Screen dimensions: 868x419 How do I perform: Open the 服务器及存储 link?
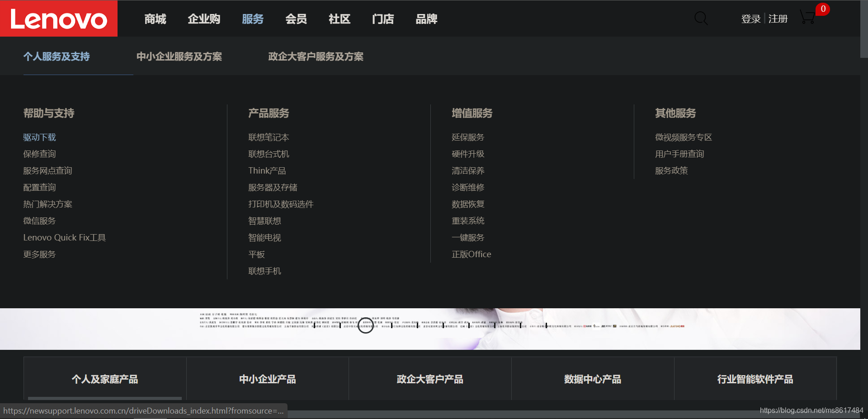click(273, 188)
